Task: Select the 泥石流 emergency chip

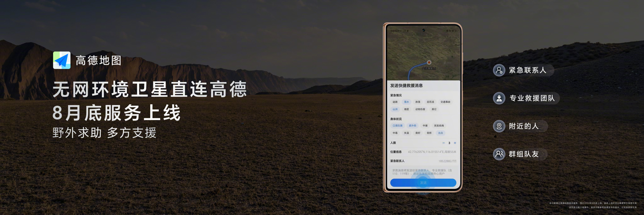Action: (x=430, y=102)
